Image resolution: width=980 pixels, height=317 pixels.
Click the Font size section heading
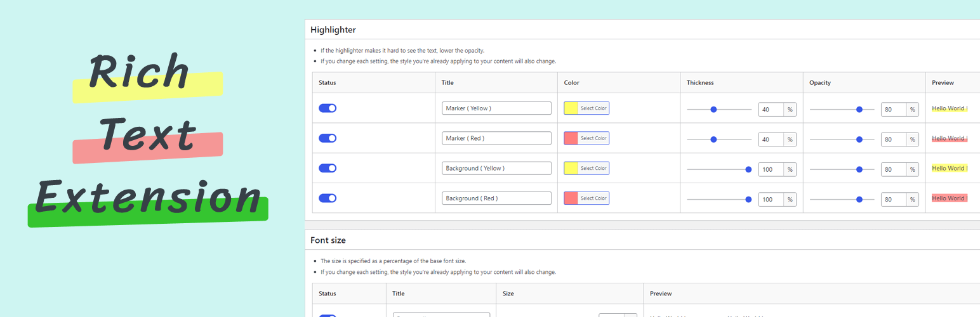pos(328,240)
